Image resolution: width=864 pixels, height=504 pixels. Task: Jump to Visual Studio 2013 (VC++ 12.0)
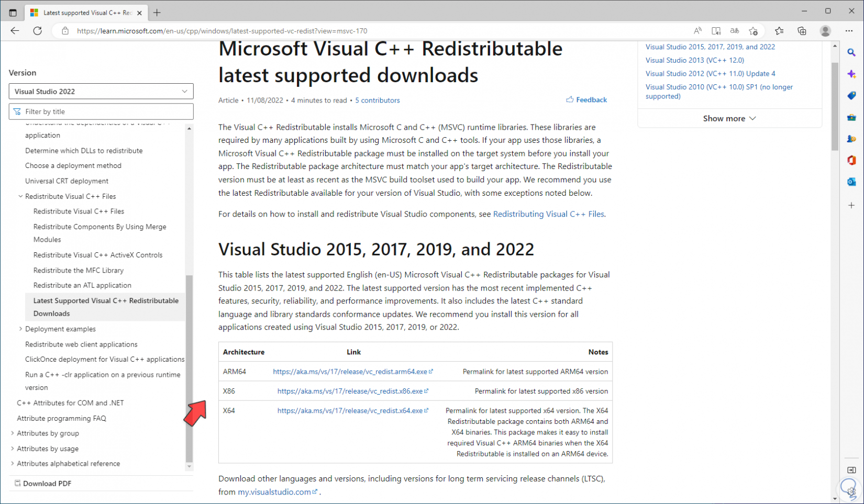click(x=695, y=60)
